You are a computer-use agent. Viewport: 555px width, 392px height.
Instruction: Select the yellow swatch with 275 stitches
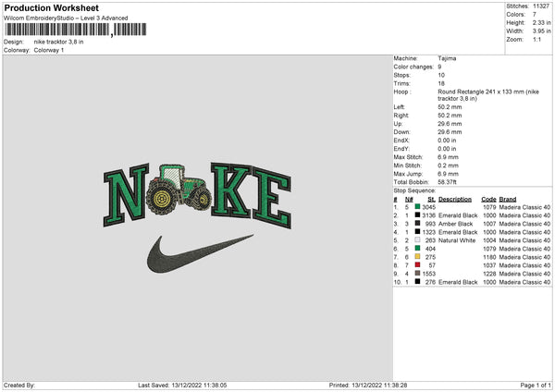tap(418, 257)
